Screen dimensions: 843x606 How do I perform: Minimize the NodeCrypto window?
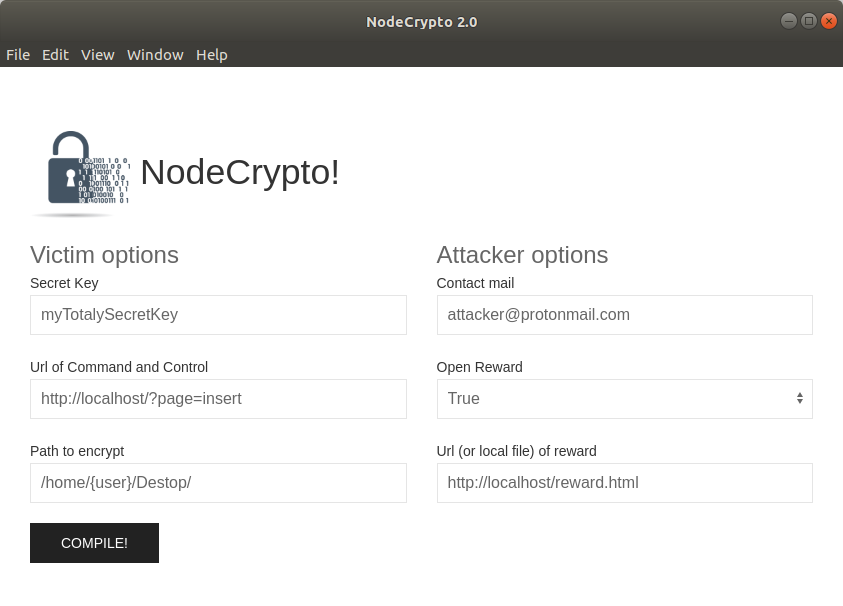pyautogui.click(x=789, y=21)
